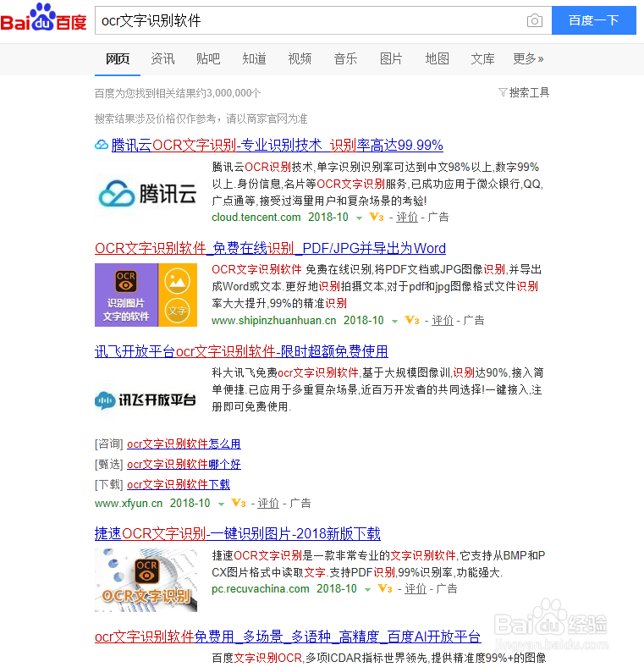Screen dimensions: 644x667
Task: Open OCR文字识别软件_免费在线识别 result title
Action: pos(270,248)
